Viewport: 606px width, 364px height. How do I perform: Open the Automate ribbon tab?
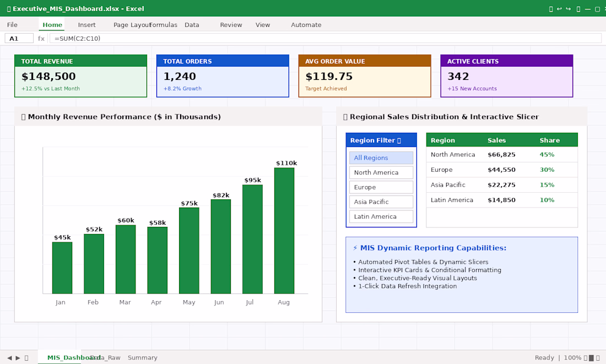306,25
